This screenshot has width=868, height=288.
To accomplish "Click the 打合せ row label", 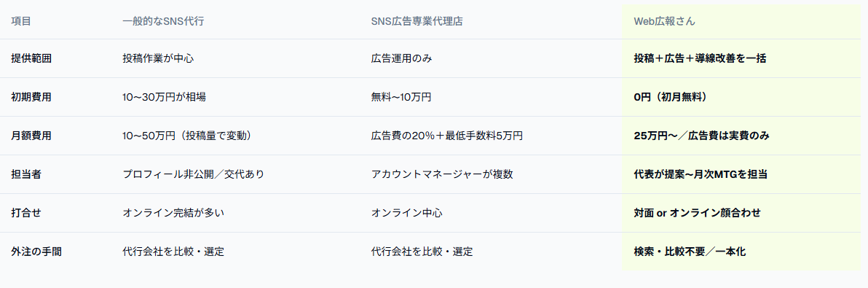I will [26, 213].
